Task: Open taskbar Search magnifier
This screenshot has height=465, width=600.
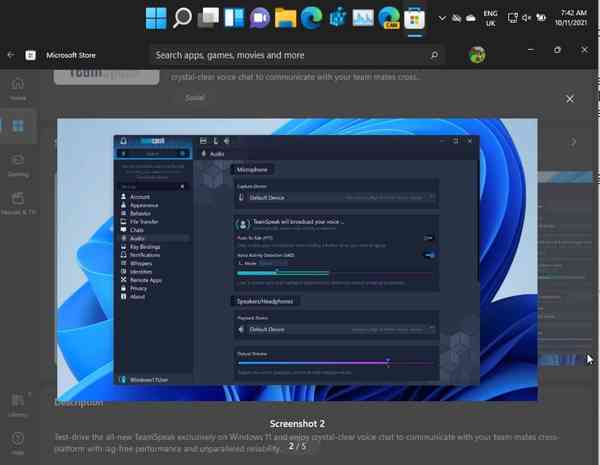Action: click(182, 18)
